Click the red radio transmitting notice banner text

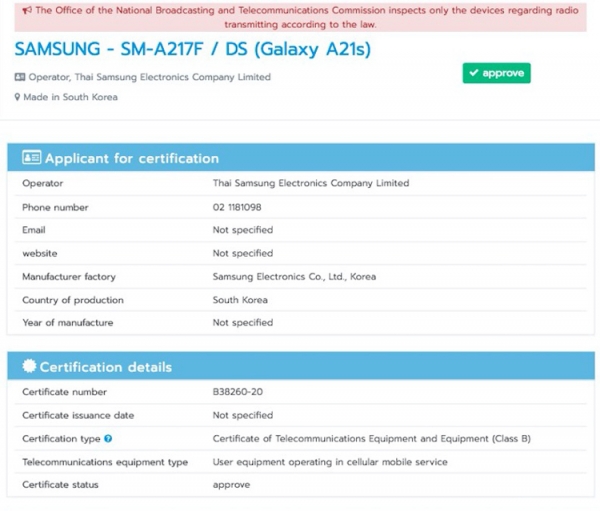tap(305, 17)
